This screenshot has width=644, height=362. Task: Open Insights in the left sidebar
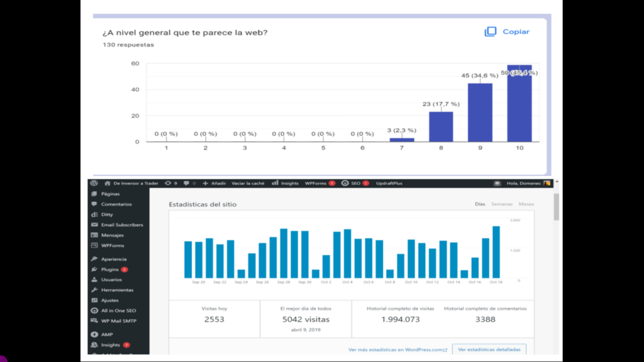tap(110, 344)
